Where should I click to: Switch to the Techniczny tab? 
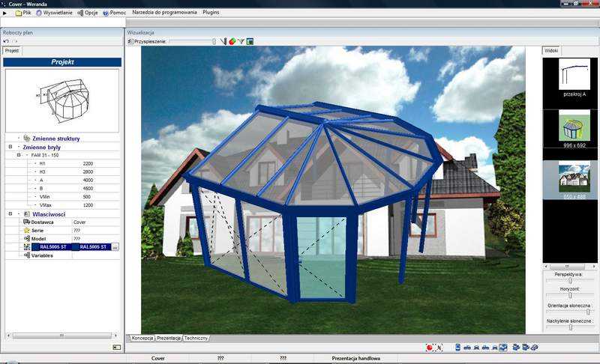coord(196,339)
